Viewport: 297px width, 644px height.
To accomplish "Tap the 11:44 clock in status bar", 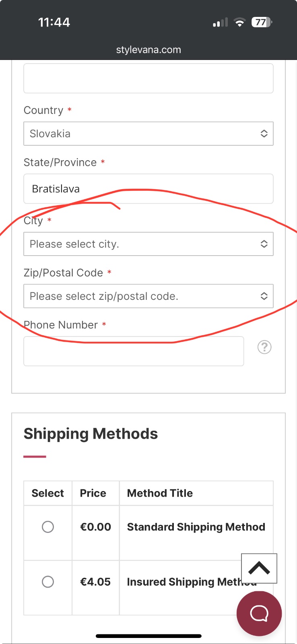I will [54, 22].
